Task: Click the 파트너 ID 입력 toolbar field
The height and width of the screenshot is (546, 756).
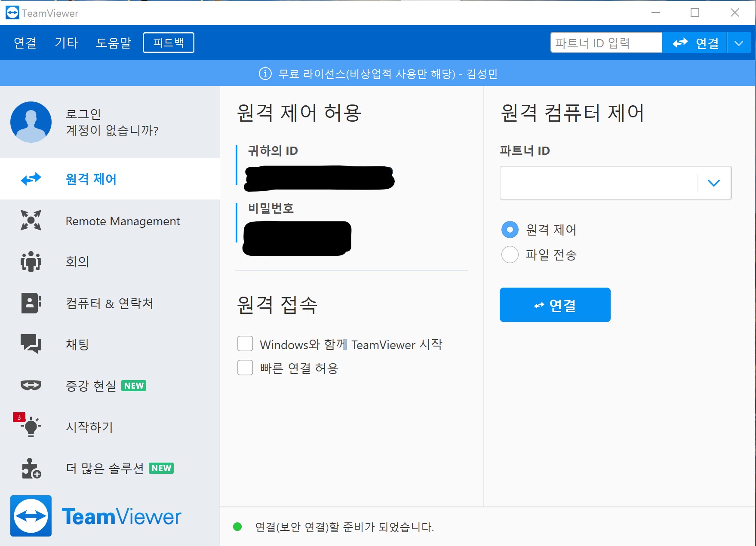Action: click(606, 43)
